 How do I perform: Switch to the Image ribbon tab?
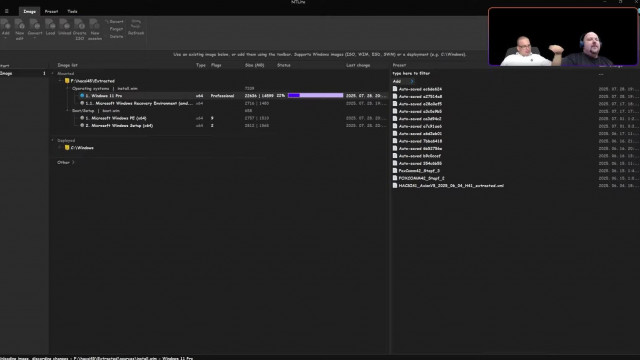[29, 11]
